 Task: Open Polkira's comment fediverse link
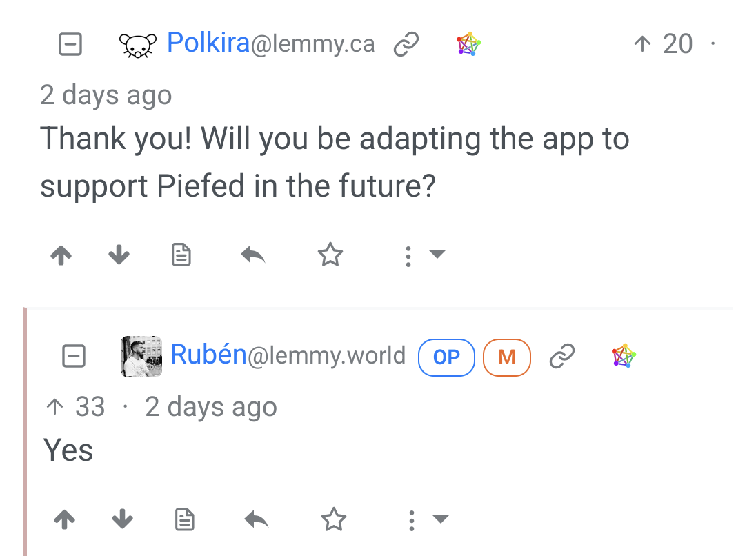[x=468, y=45]
